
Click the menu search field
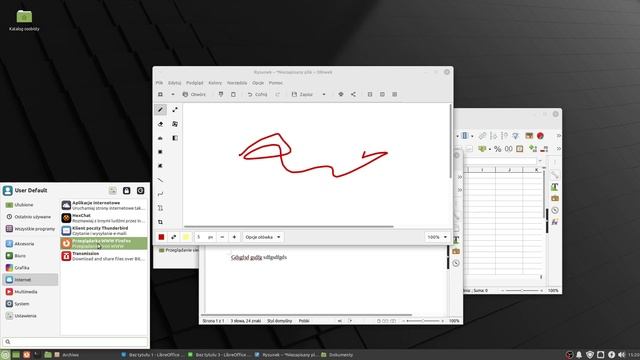click(x=75, y=342)
